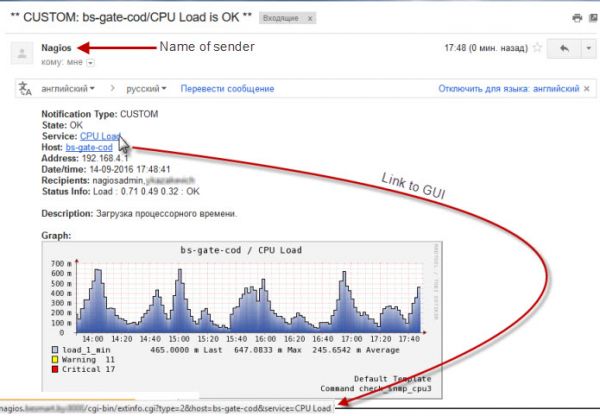600x416 pixels.
Task: Open email in new window icon
Action: [x=593, y=18]
